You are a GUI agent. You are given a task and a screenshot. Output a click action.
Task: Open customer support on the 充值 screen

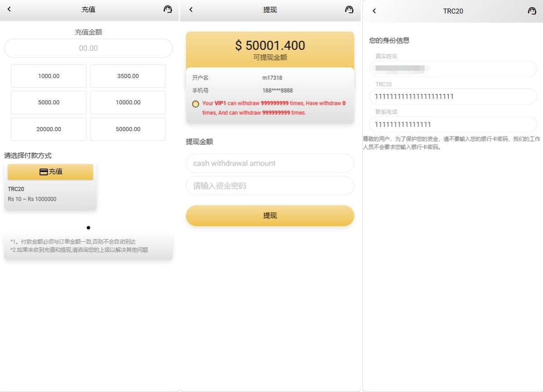click(x=168, y=10)
